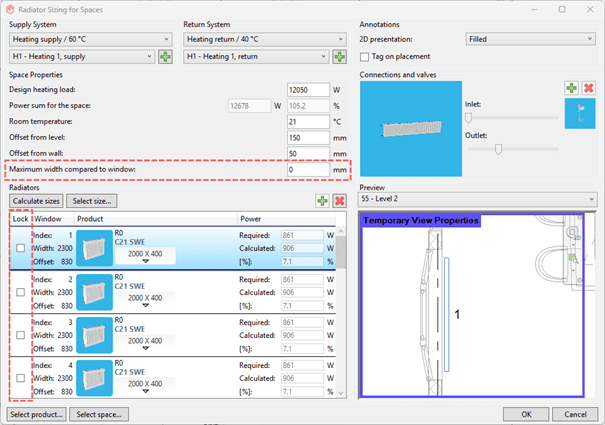Lock the radiator at index 3
Viewport: 605px width, 425px height.
tap(20, 335)
